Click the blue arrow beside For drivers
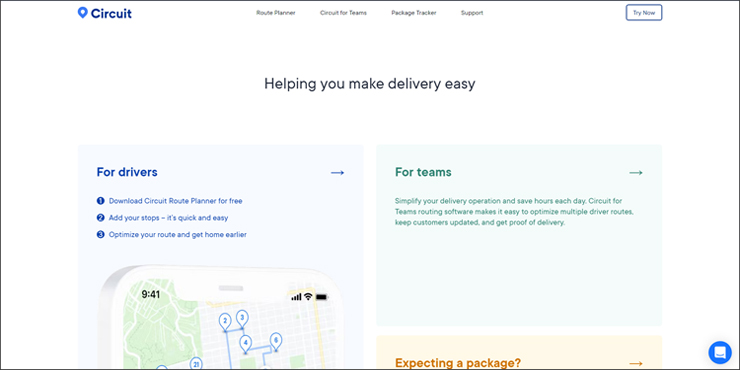The width and height of the screenshot is (740, 370). pos(337,173)
